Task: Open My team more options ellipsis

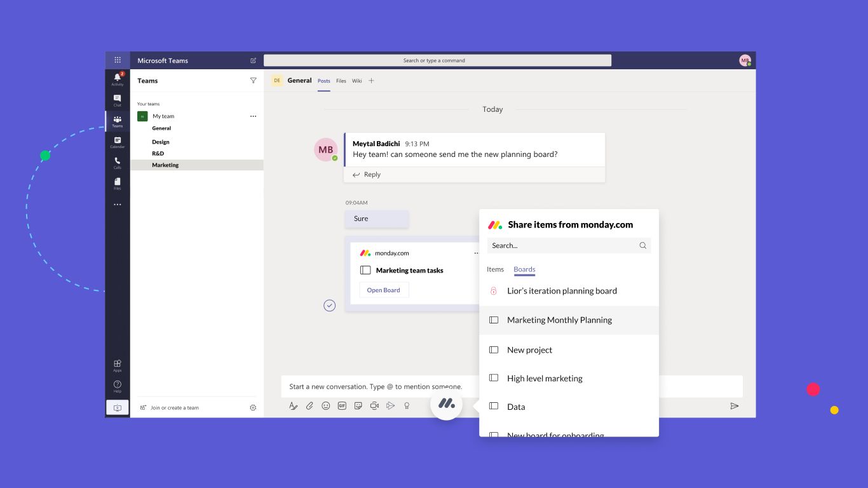Action: tap(254, 116)
